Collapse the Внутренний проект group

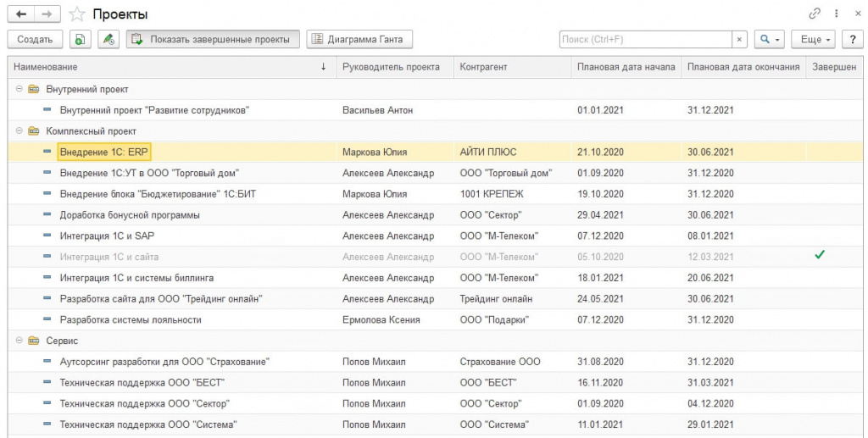pyautogui.click(x=19, y=89)
